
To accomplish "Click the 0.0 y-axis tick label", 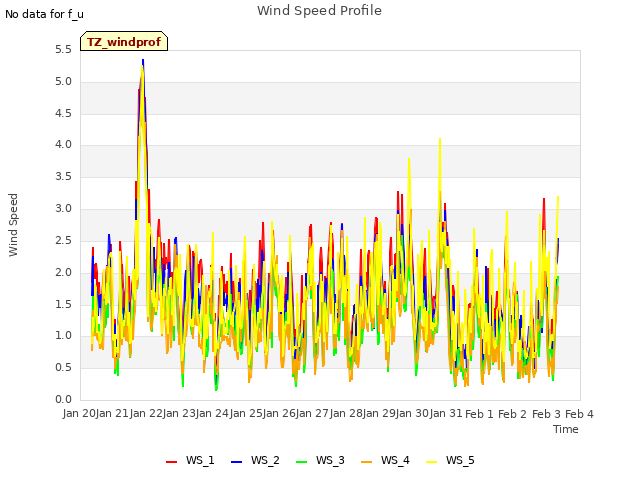I will point(63,399).
